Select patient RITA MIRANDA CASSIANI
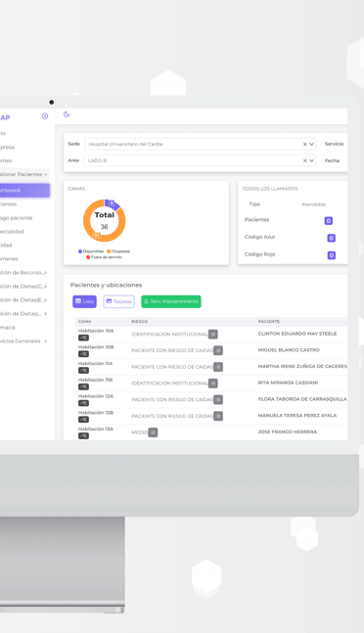 point(288,383)
